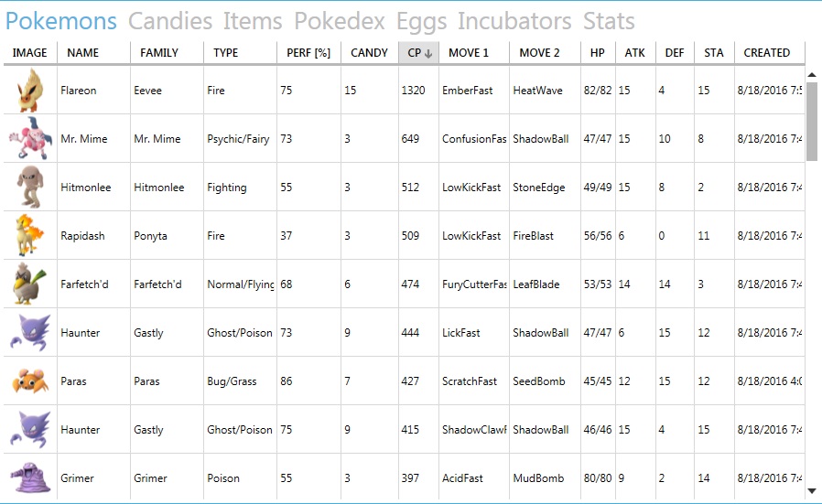Select the Mr. Mime sprite icon

click(30, 138)
